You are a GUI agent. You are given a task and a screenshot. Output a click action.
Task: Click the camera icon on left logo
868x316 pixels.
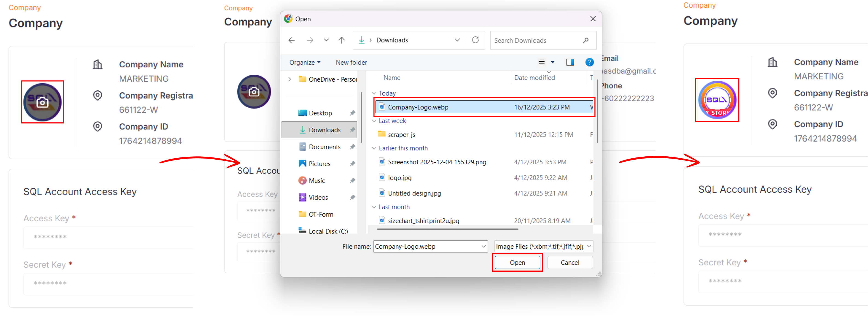[x=42, y=102]
